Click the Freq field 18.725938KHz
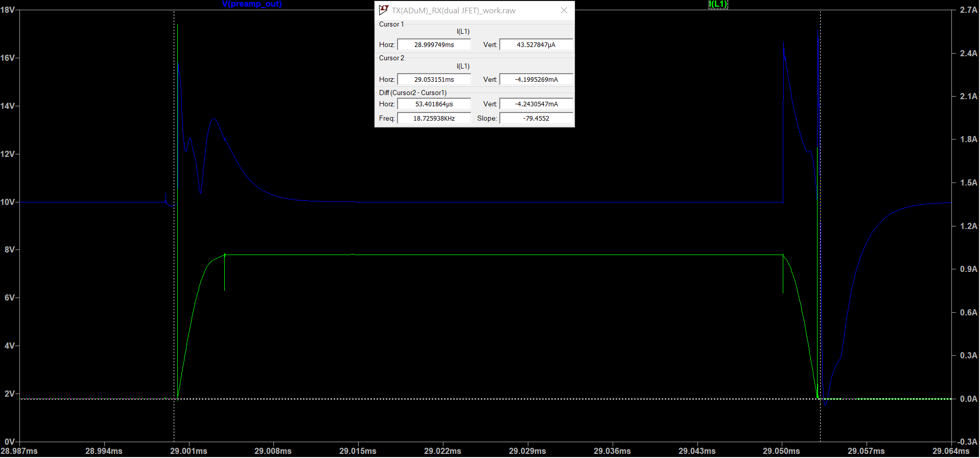 (x=434, y=119)
